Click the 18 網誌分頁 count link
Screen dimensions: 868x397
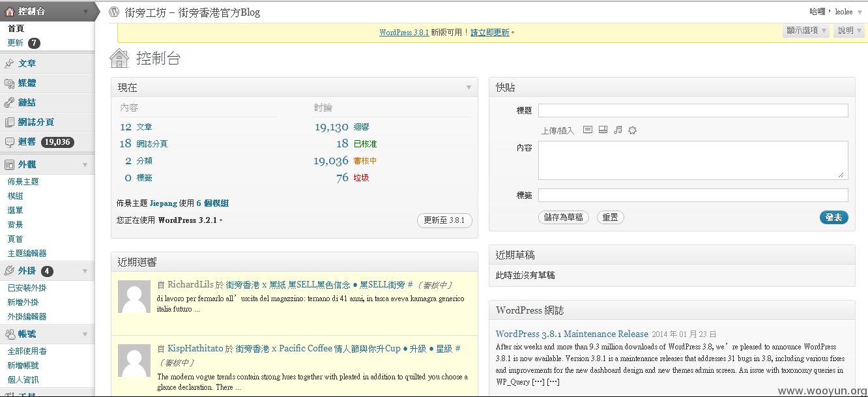(143, 144)
